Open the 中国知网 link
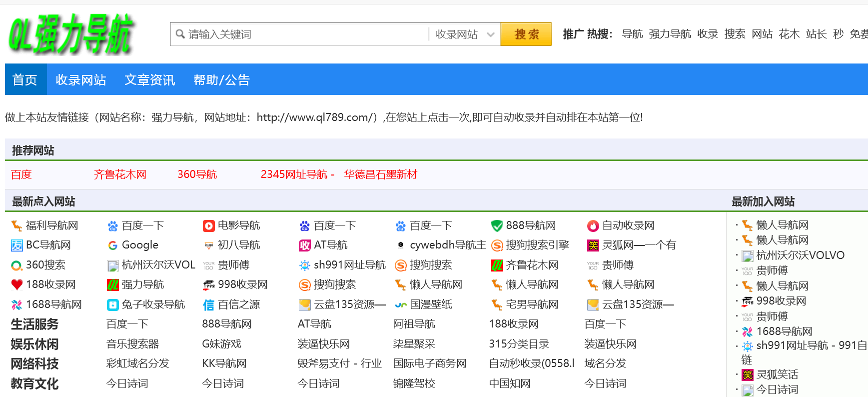Image resolution: width=868 pixels, height=397 pixels. 510,383
